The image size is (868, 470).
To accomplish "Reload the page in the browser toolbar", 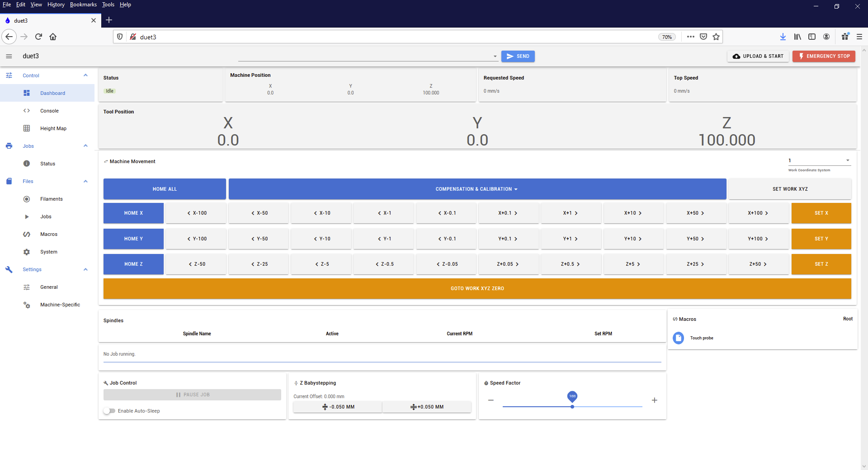I will pos(38,37).
